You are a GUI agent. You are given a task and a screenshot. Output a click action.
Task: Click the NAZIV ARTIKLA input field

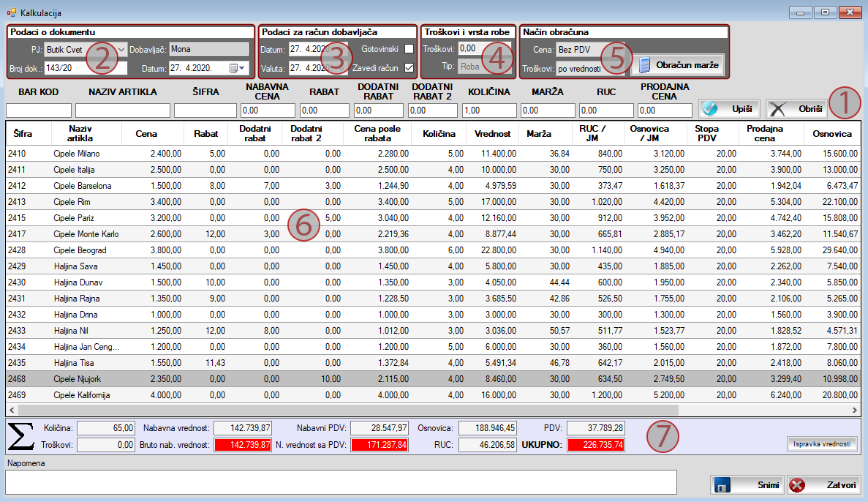[x=123, y=110]
